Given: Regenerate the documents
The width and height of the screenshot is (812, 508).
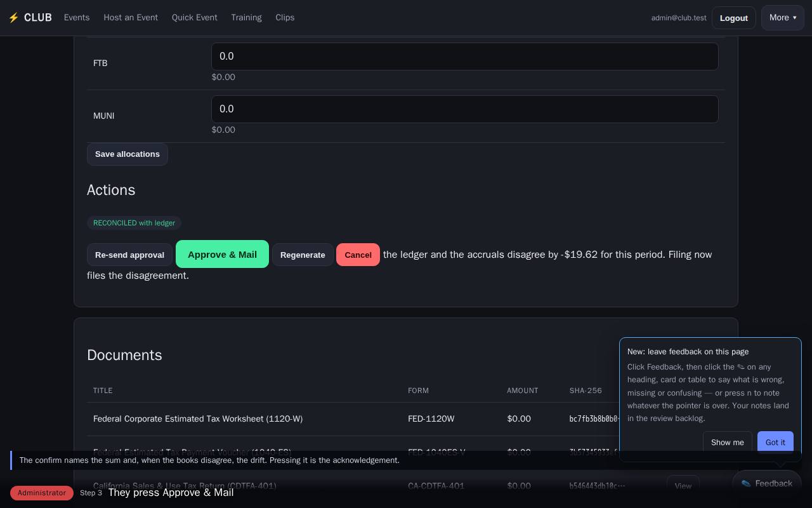Looking at the screenshot, I should pos(303,255).
